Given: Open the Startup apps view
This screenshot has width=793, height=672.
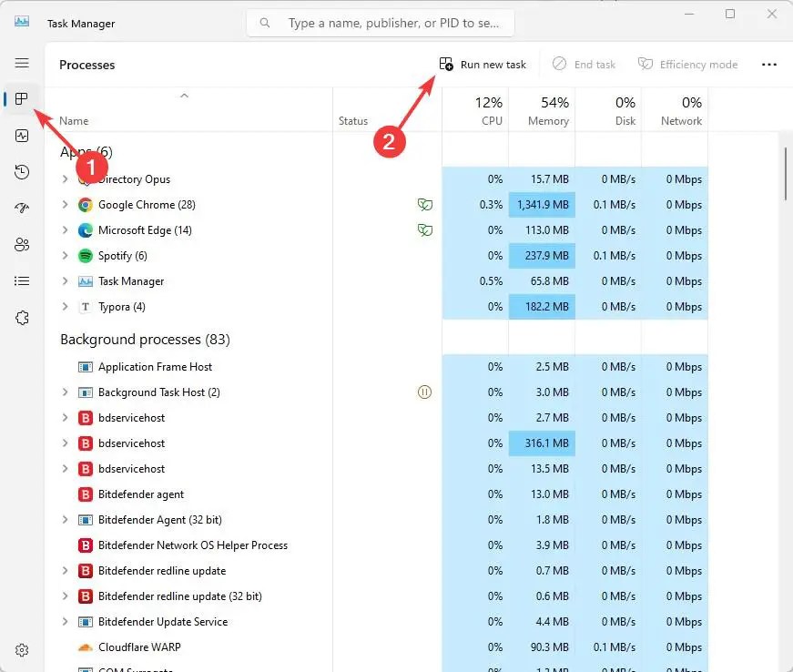Looking at the screenshot, I should [21, 208].
